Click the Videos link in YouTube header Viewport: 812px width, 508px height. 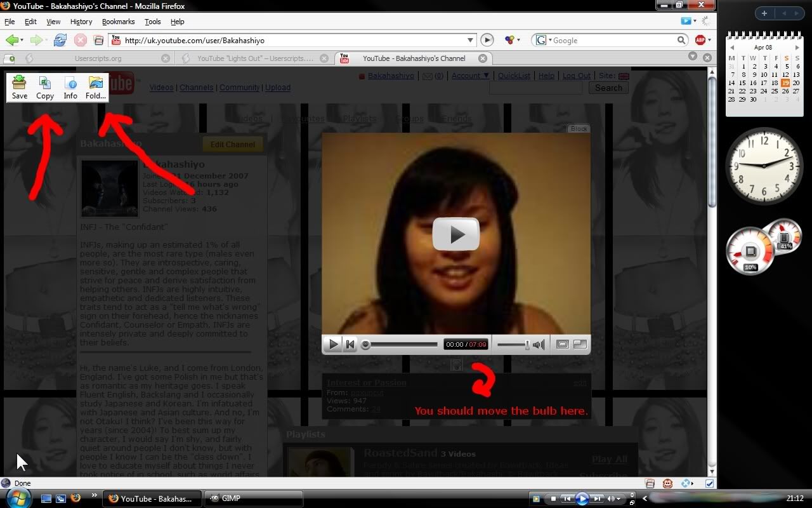[161, 88]
